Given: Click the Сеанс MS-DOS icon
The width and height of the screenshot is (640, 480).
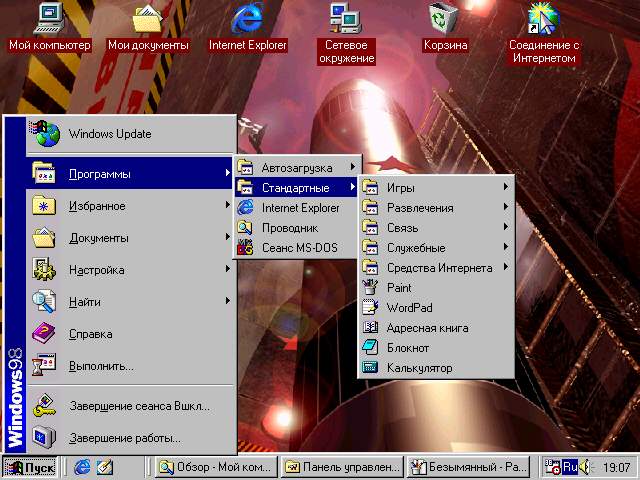Looking at the screenshot, I should point(245,248).
